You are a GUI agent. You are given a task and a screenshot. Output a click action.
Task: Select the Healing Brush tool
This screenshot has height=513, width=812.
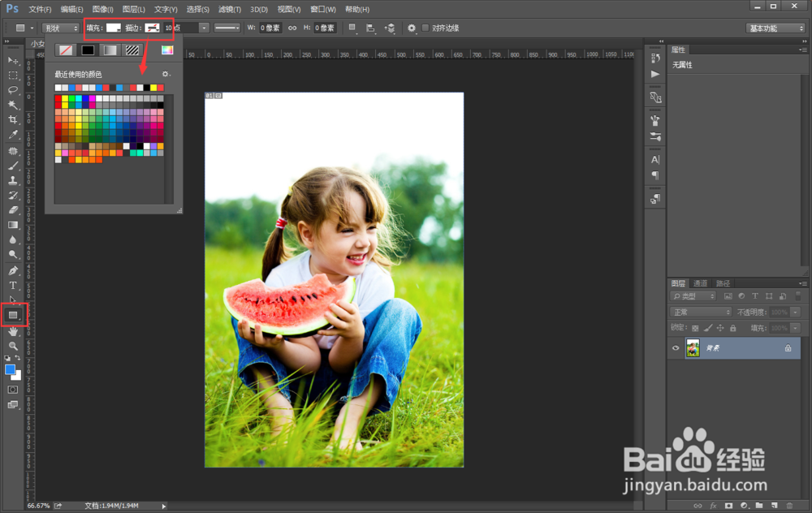pyautogui.click(x=13, y=151)
